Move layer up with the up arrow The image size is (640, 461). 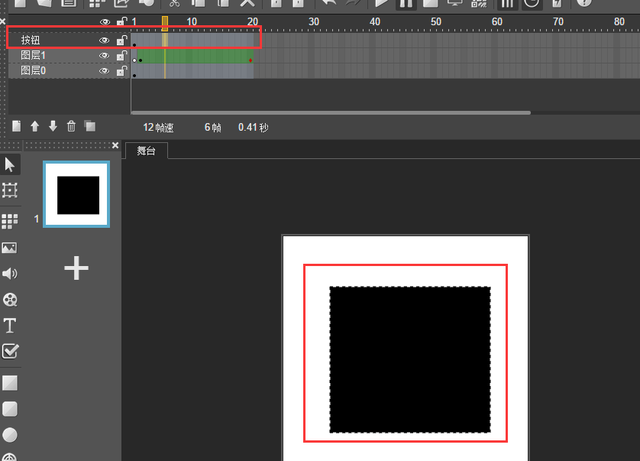pos(34,126)
